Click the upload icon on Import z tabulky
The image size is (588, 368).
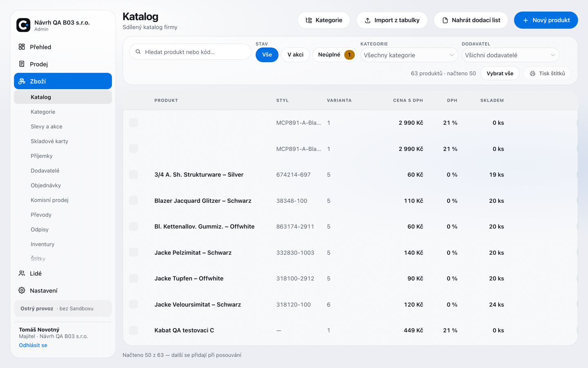pyautogui.click(x=367, y=20)
